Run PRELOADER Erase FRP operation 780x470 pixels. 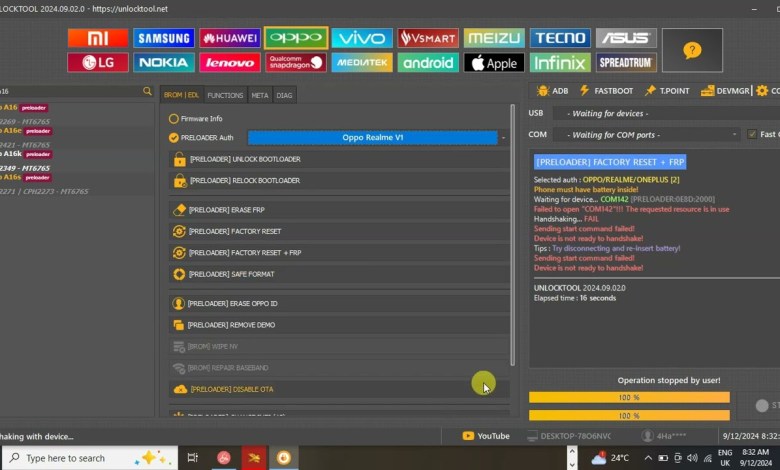point(338,210)
